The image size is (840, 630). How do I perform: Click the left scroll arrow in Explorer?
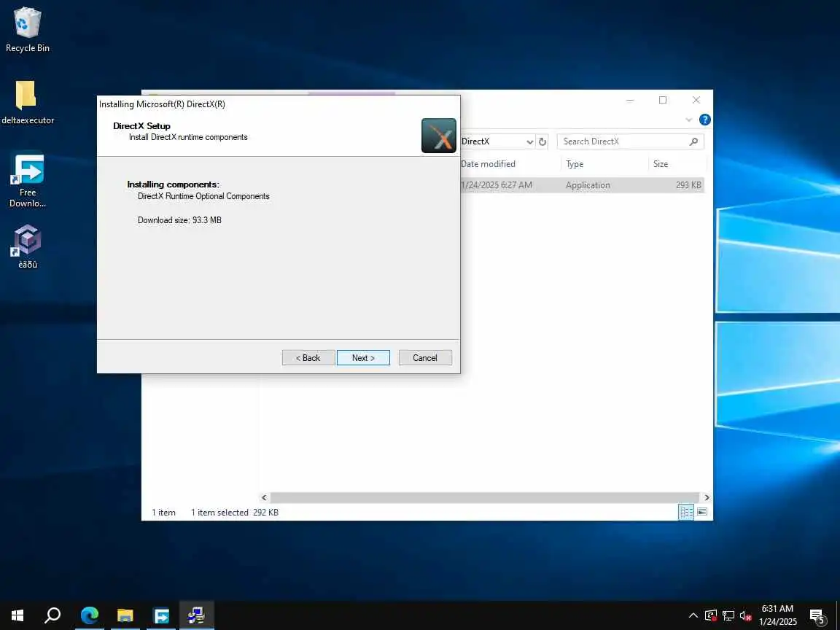tap(264, 498)
